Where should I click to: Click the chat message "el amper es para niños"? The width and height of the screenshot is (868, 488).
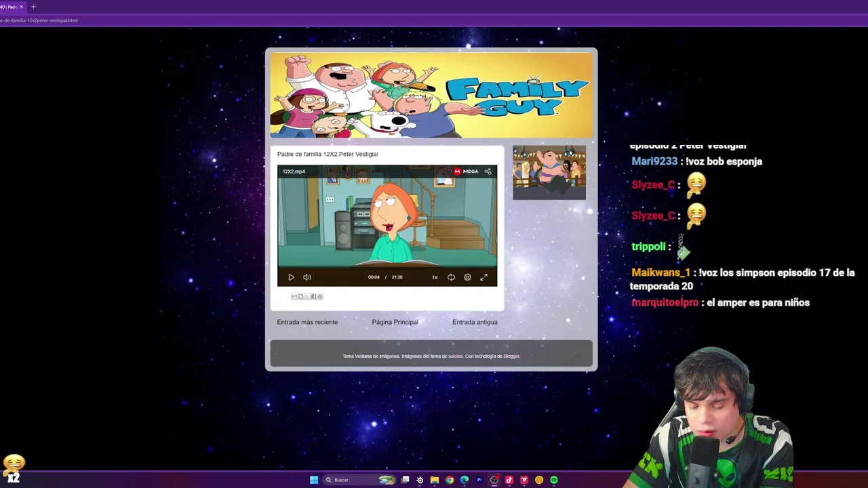[x=758, y=302]
